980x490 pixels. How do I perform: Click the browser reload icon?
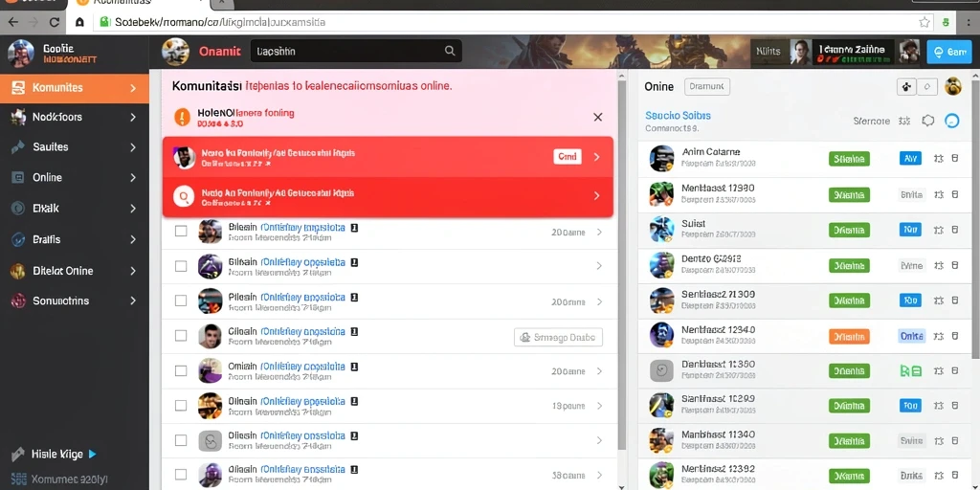click(x=55, y=22)
